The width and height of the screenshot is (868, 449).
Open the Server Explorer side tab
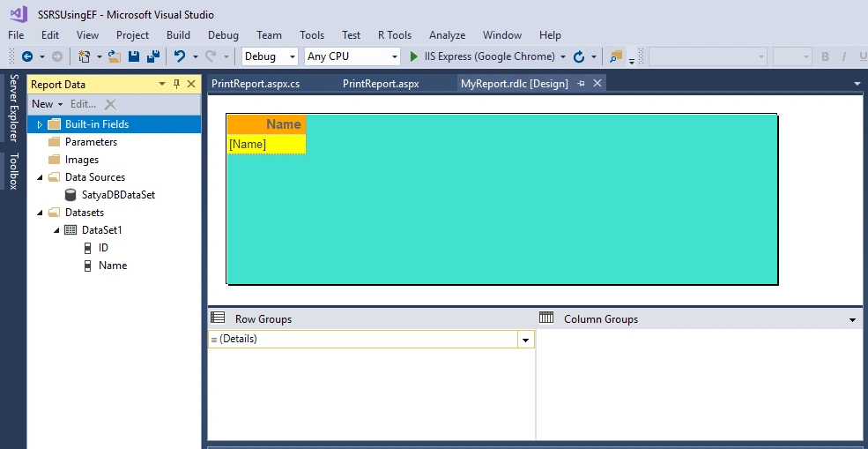(x=14, y=109)
